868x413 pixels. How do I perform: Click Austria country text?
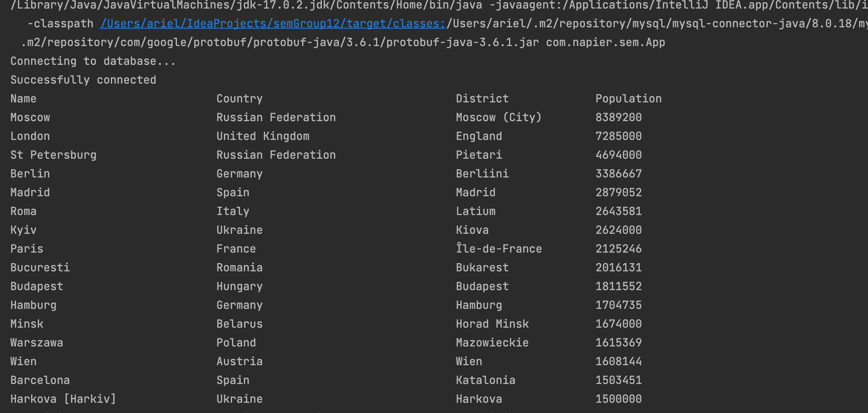240,361
